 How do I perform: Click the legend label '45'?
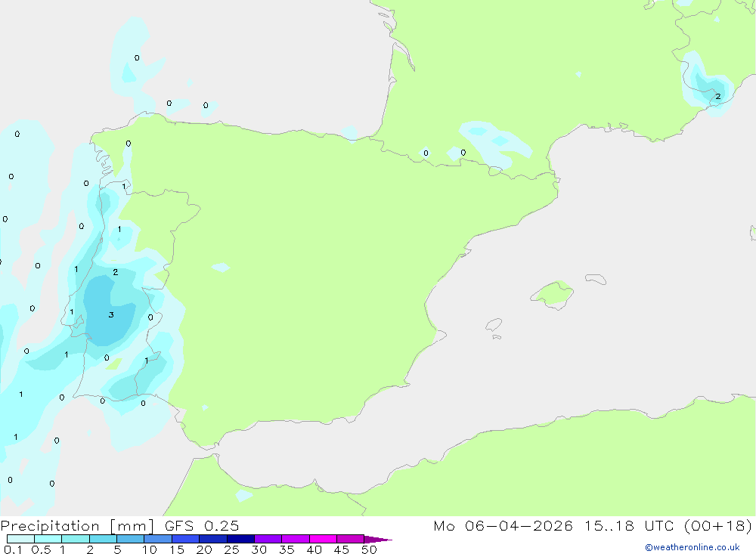pos(342,549)
